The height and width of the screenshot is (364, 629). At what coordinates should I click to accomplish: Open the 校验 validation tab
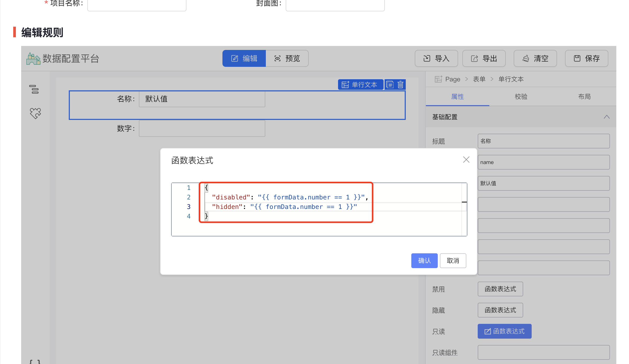point(521,97)
